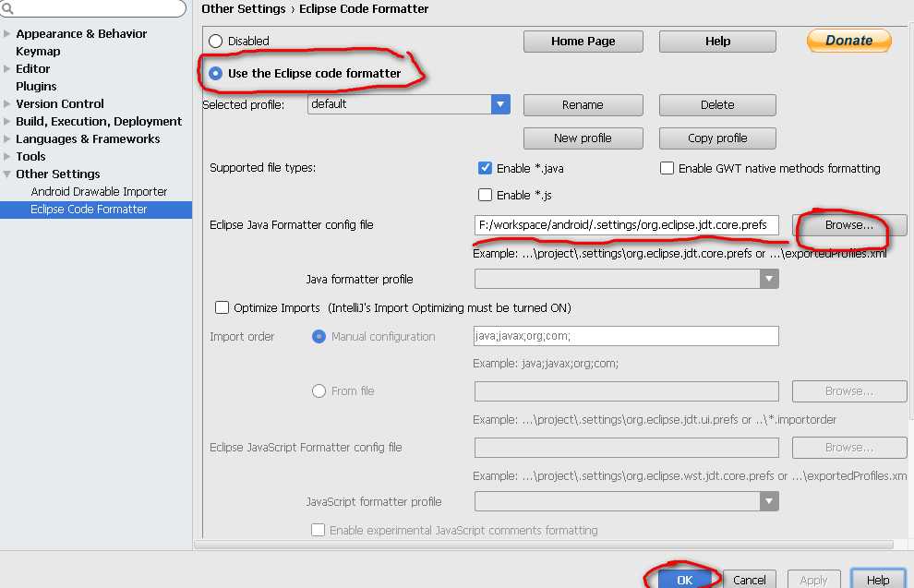Click the top Help button
The width and height of the screenshot is (914, 588).
(717, 42)
